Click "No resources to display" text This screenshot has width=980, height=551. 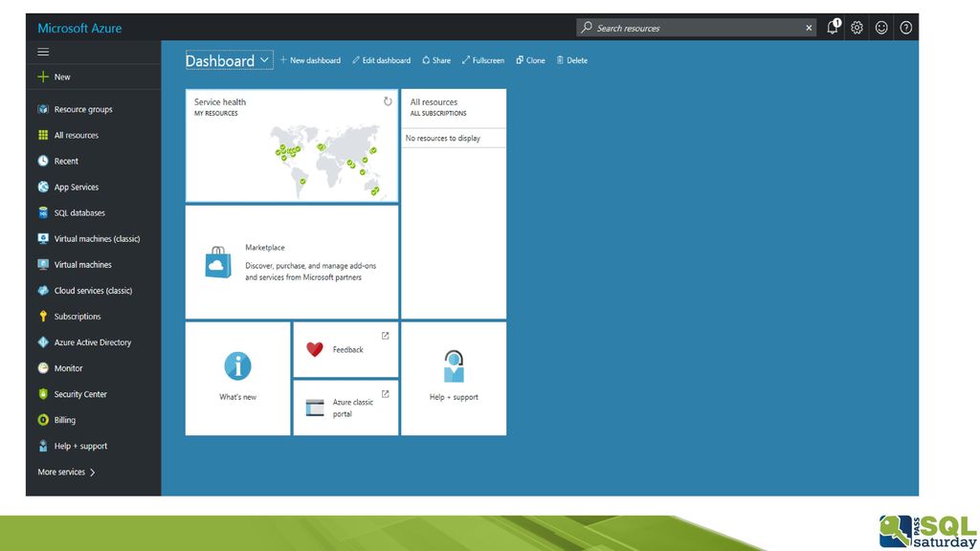pyautogui.click(x=443, y=138)
